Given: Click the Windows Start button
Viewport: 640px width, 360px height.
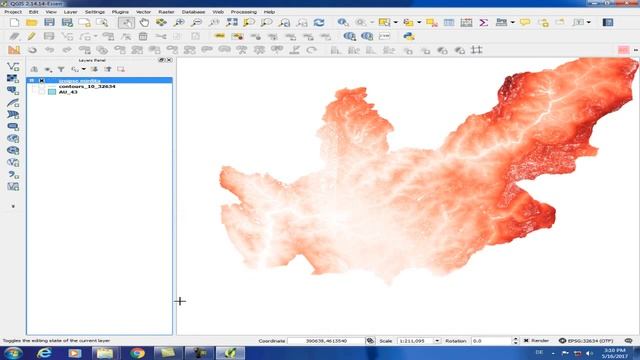Looking at the screenshot, I should (x=13, y=353).
